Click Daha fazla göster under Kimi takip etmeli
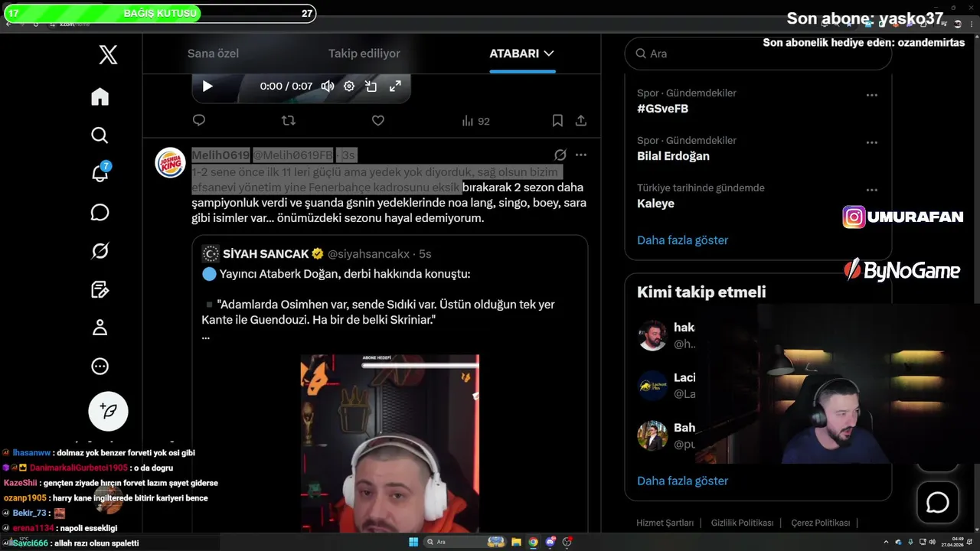The height and width of the screenshot is (551, 980). pyautogui.click(x=682, y=481)
